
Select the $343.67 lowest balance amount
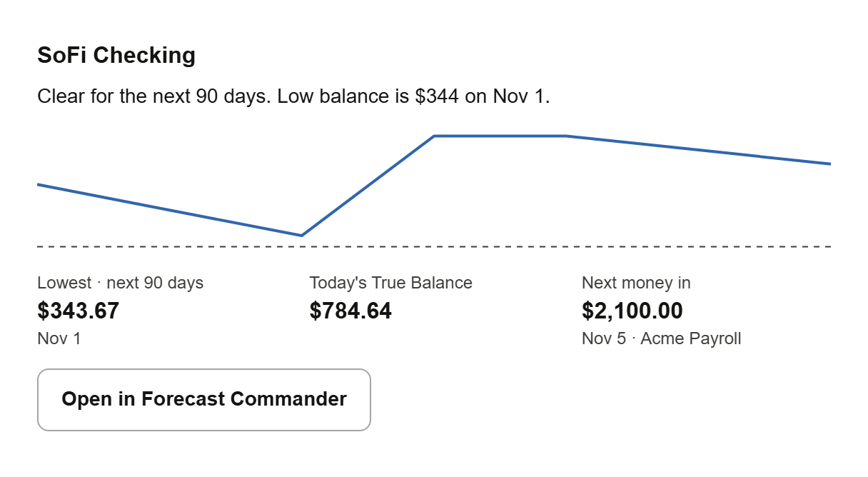tap(79, 311)
